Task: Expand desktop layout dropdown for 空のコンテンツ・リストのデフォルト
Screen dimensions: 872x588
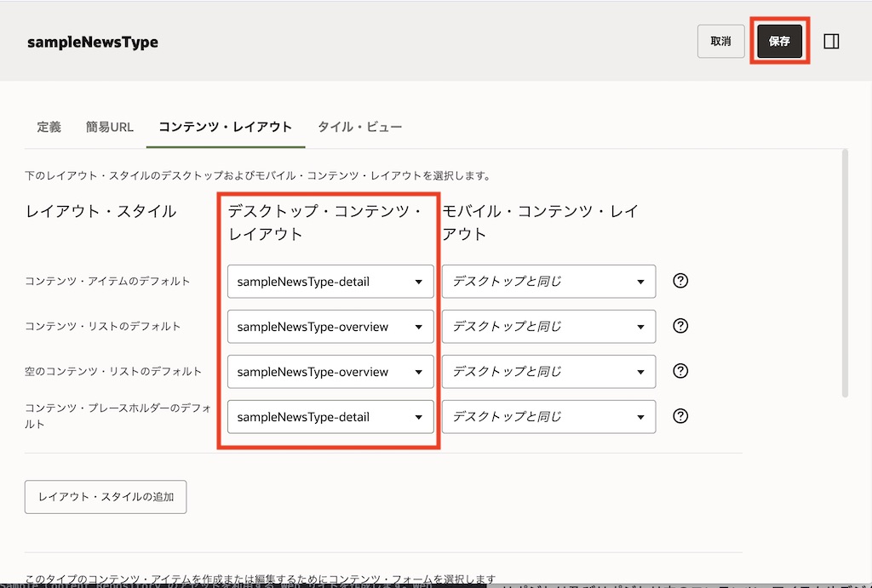Action: pos(330,372)
